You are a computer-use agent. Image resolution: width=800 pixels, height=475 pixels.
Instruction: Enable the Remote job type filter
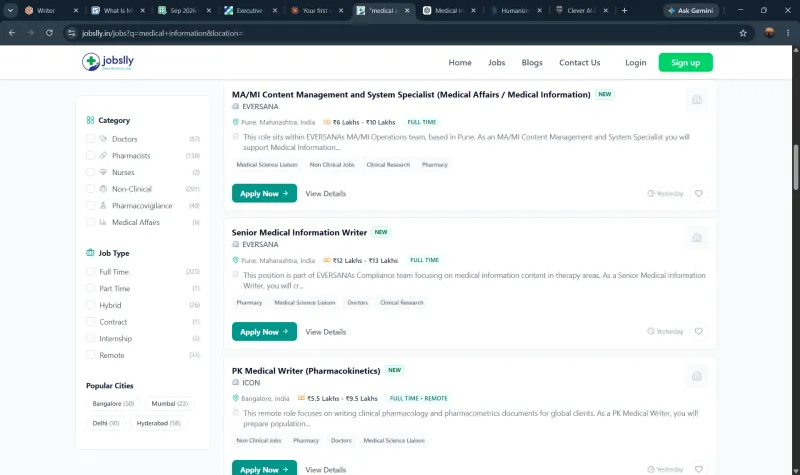click(90, 355)
